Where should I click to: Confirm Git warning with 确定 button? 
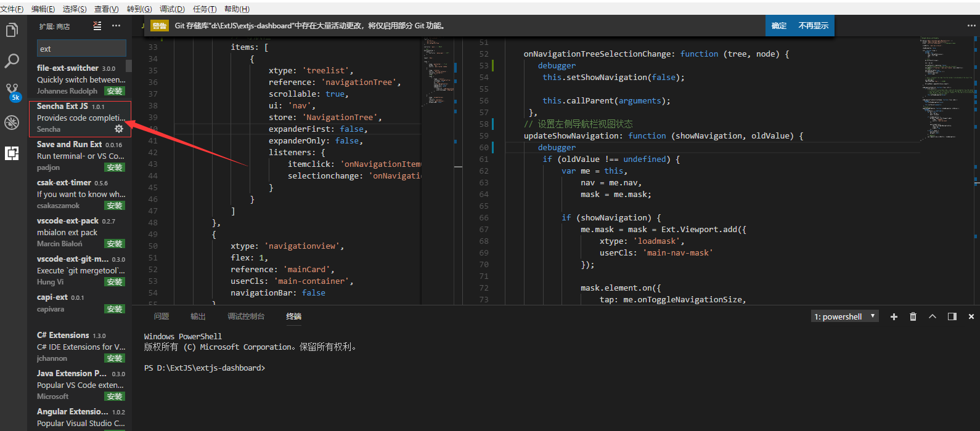pyautogui.click(x=779, y=26)
